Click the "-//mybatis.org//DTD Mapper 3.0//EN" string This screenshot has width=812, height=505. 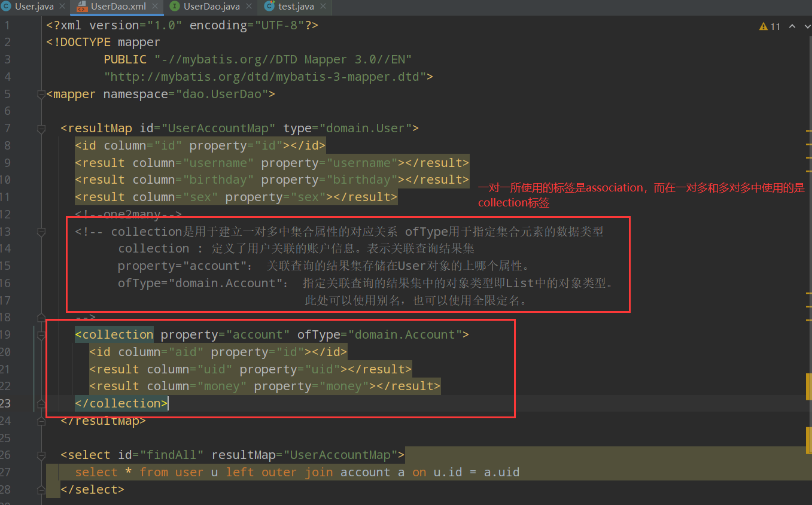[x=283, y=59]
